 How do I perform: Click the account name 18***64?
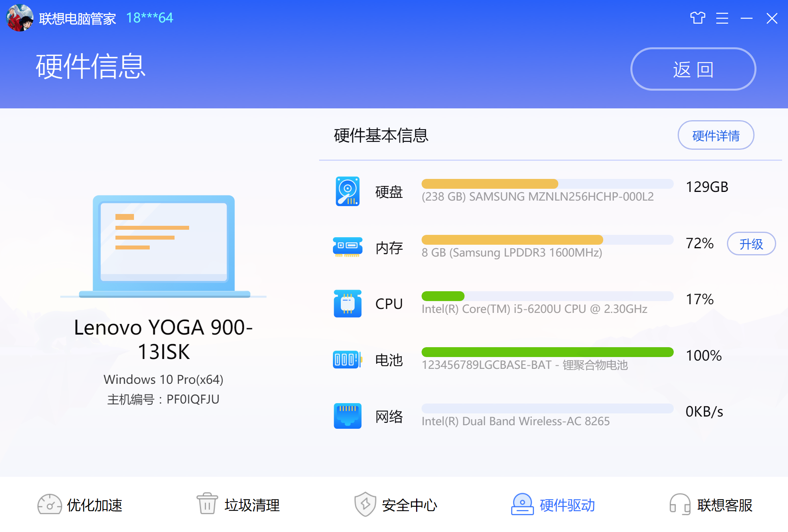(x=150, y=18)
